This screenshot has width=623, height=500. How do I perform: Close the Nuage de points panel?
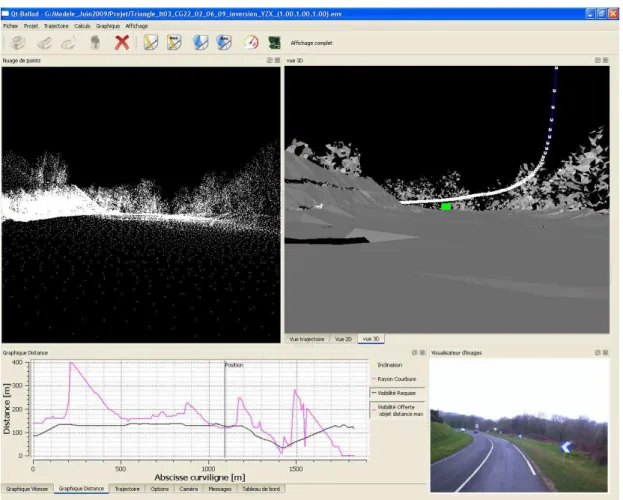point(277,60)
